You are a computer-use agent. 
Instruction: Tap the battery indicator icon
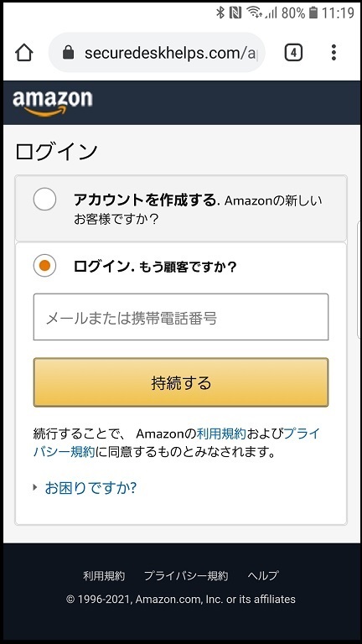click(313, 13)
